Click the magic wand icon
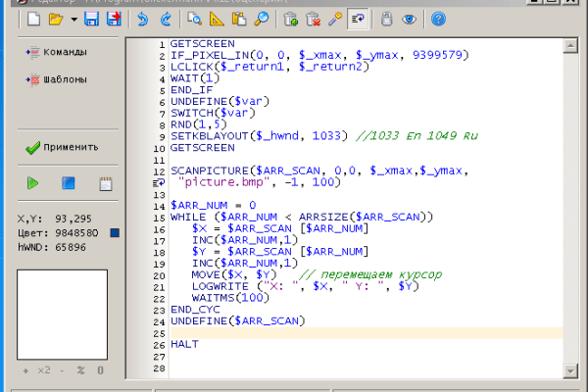The height and width of the screenshot is (392, 588). click(335, 19)
